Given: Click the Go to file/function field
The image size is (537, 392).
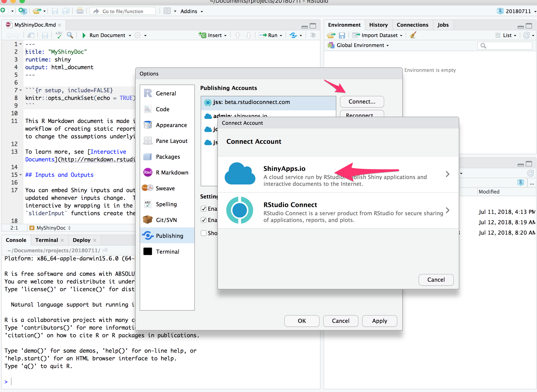Looking at the screenshot, I should (123, 11).
